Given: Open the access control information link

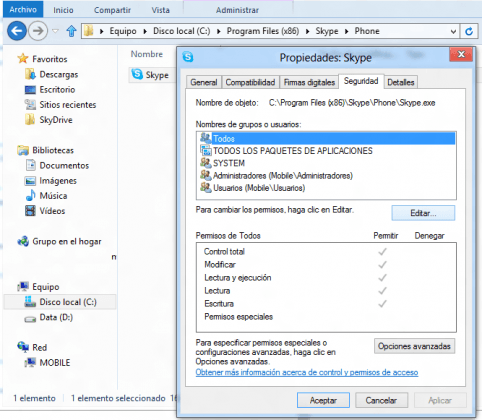Looking at the screenshot, I should tap(307, 372).
